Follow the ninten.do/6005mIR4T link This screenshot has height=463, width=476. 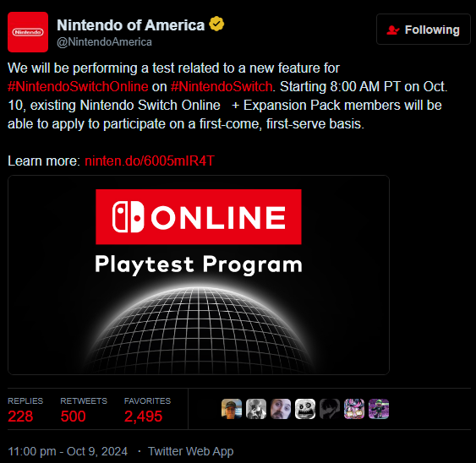point(150,161)
